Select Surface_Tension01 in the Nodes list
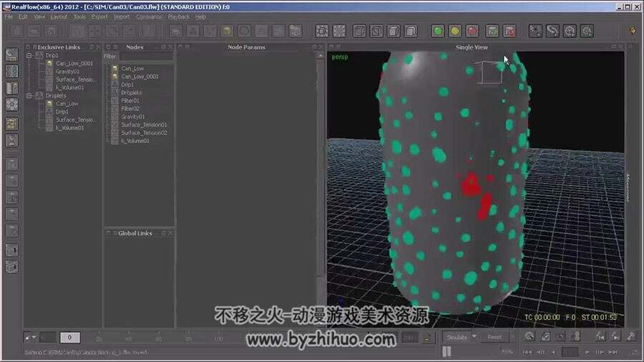Image resolution: width=644 pixels, height=362 pixels. [144, 124]
